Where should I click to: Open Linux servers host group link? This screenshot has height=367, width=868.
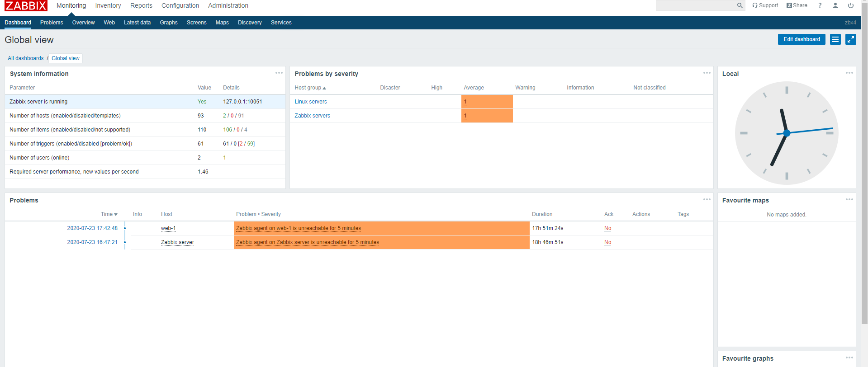(x=311, y=102)
